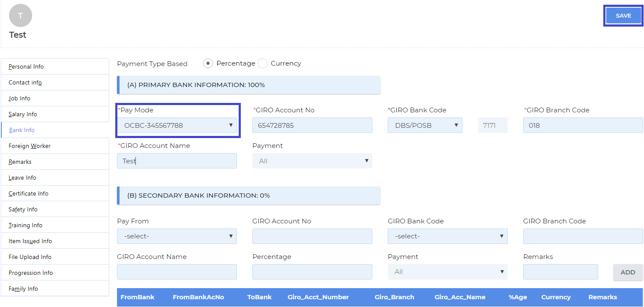Click the ToBank column header
The width and height of the screenshot is (644, 307).
pyautogui.click(x=260, y=297)
